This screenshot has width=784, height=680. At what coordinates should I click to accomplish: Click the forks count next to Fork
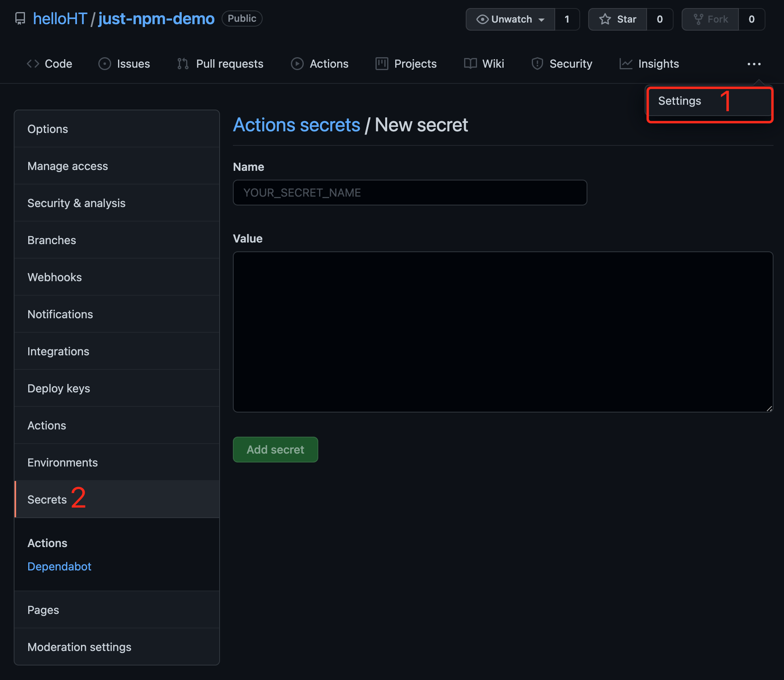(x=752, y=19)
